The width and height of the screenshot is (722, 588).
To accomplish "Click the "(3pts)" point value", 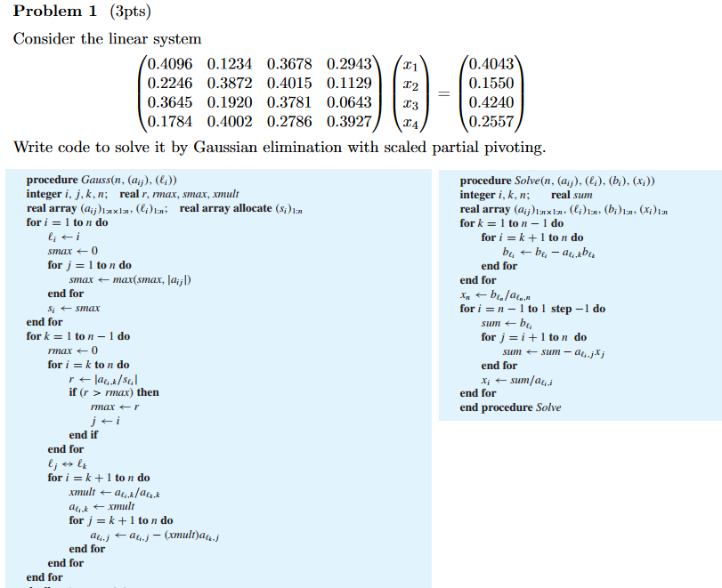I will tap(130, 11).
